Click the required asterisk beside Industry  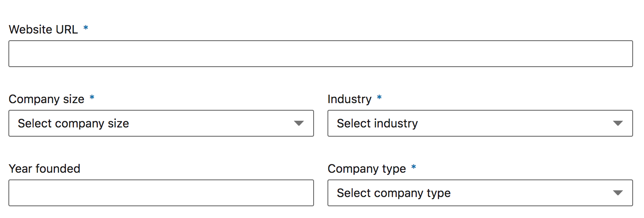[x=379, y=98]
